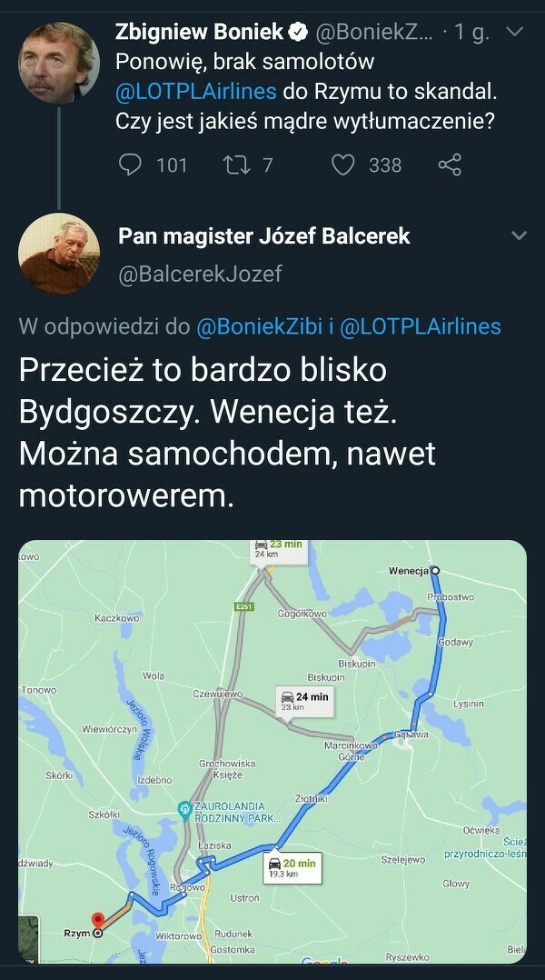
Task: Select the 20 min route label
Action: (292, 867)
